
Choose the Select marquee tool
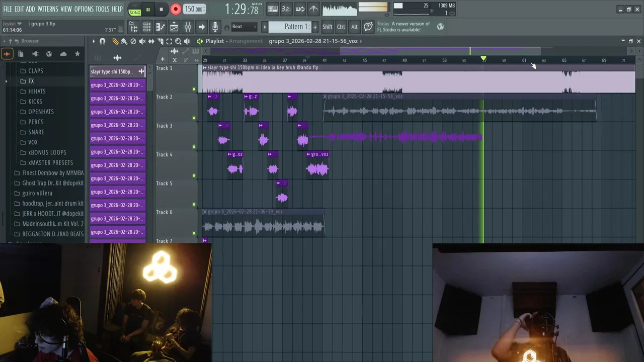(x=169, y=41)
